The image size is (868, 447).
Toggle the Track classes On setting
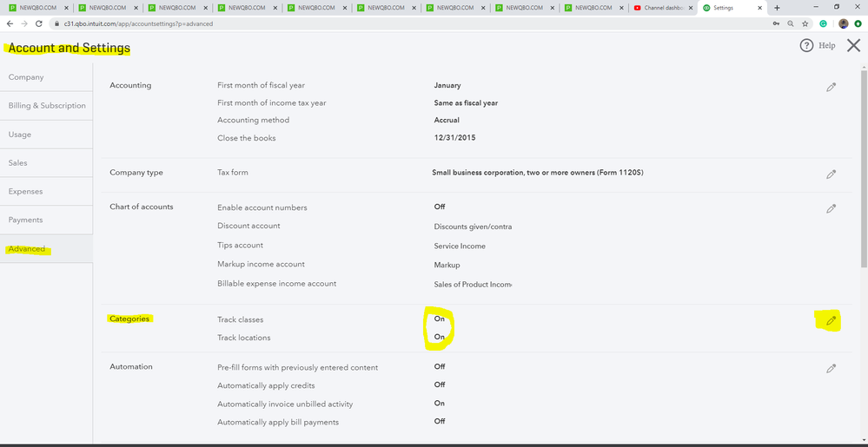tap(440, 319)
